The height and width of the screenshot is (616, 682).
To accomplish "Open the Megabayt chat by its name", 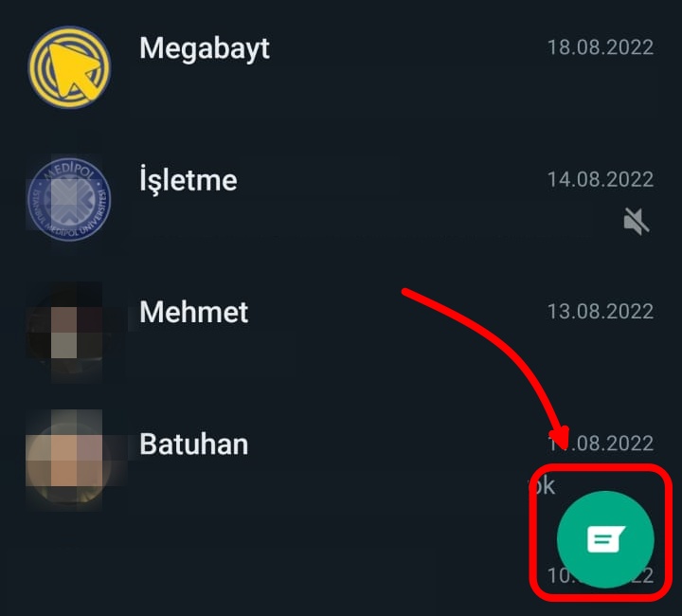I will [x=205, y=48].
